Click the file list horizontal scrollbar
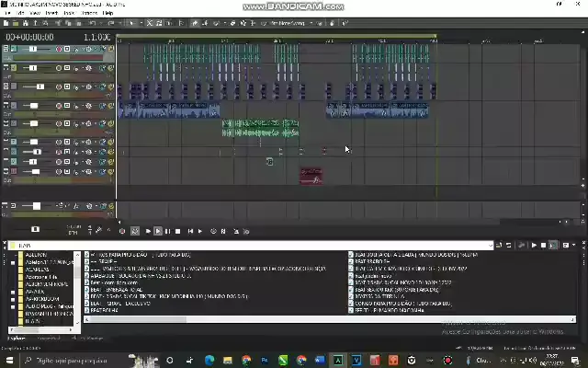The height and width of the screenshot is (368, 588). point(330,319)
